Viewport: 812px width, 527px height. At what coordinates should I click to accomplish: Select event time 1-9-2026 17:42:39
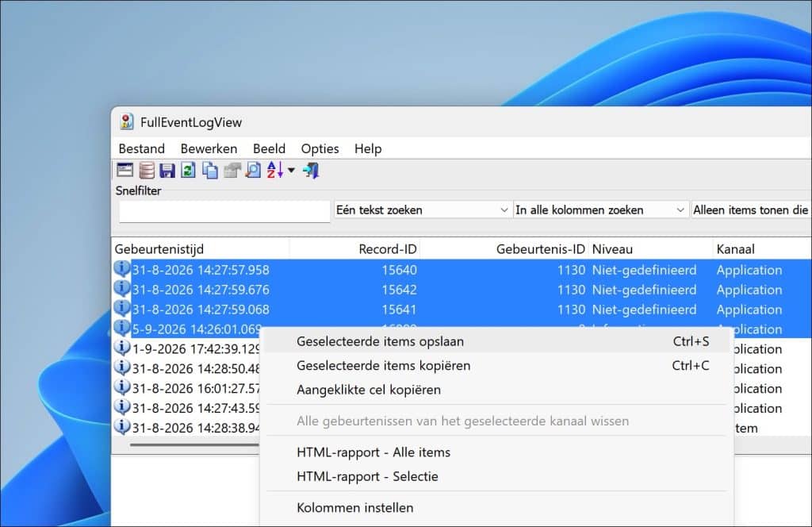pyautogui.click(x=196, y=348)
